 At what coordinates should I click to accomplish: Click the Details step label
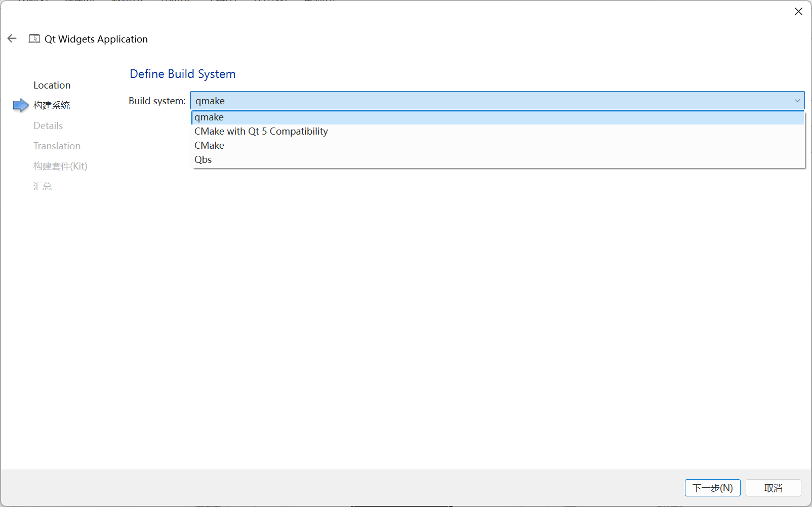[48, 125]
